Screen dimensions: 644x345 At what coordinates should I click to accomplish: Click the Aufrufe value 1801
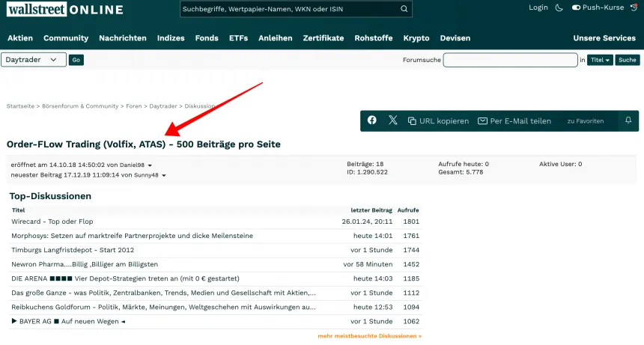(411, 222)
